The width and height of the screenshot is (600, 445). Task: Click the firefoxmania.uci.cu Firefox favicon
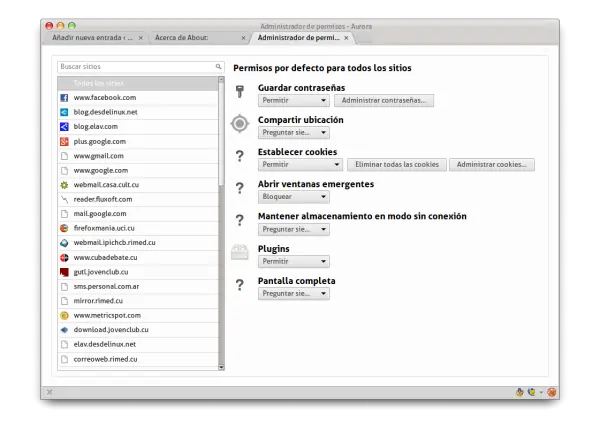pos(64,228)
